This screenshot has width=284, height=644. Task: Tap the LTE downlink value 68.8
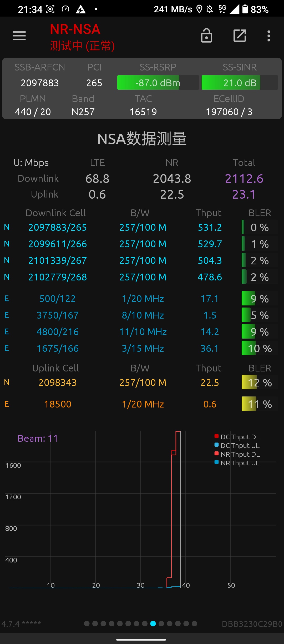pos(97,179)
